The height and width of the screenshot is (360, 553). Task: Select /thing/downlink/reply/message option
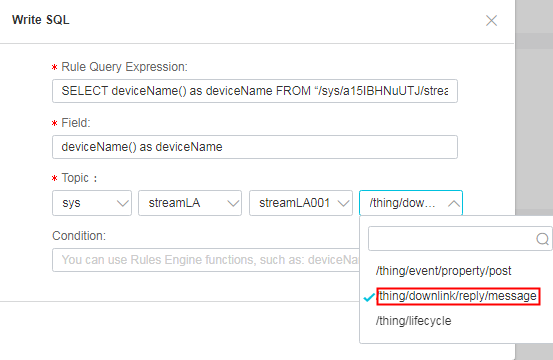(x=458, y=296)
